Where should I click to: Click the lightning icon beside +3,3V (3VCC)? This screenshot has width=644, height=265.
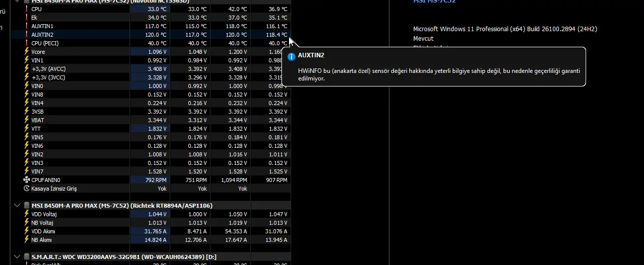pyautogui.click(x=27, y=77)
